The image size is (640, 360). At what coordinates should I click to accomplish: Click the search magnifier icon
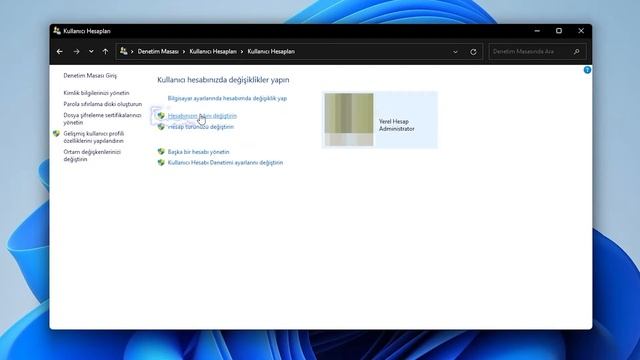tap(576, 52)
